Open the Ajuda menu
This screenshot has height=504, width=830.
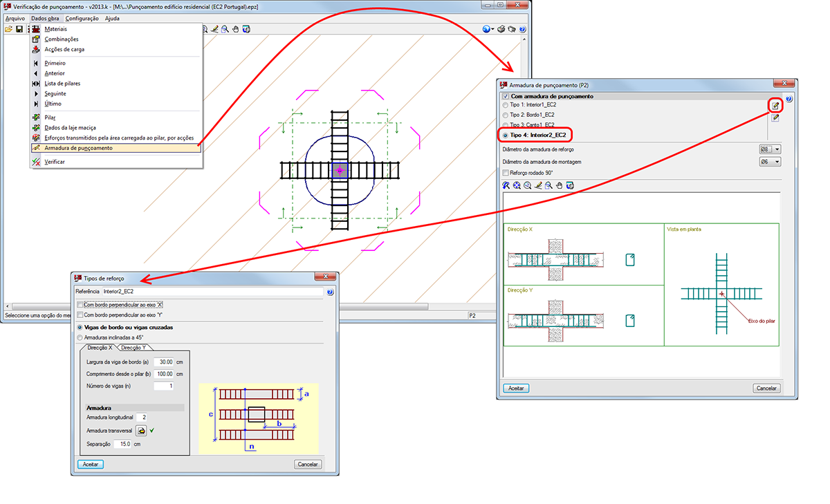pos(112,19)
